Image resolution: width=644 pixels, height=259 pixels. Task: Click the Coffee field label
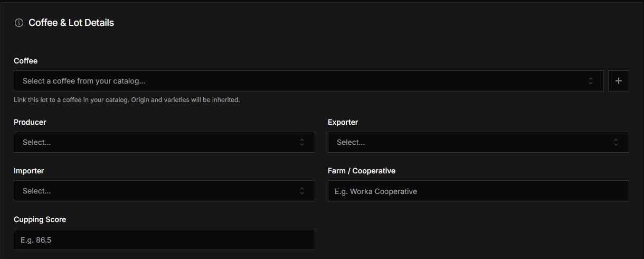tap(25, 61)
